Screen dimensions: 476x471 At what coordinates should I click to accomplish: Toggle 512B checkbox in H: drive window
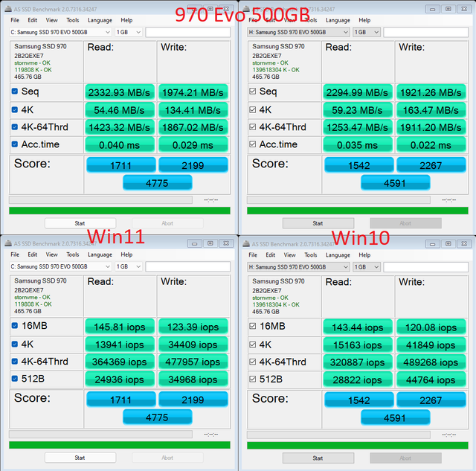pos(253,379)
